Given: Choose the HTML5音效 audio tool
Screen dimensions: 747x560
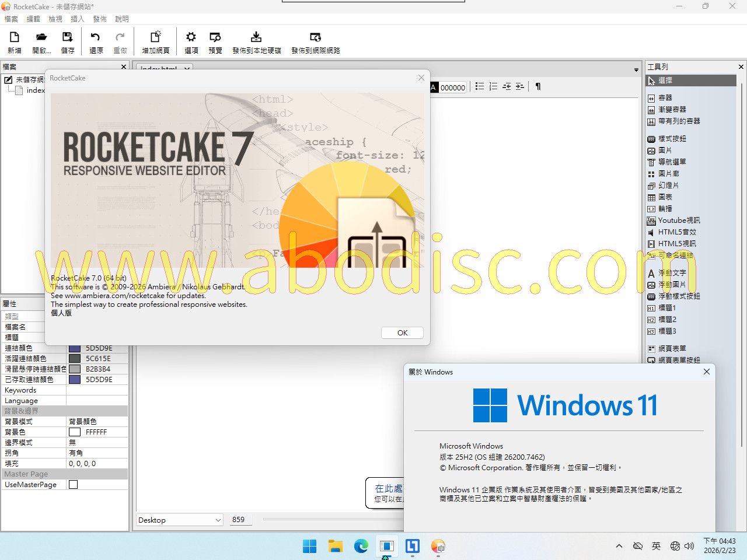Looking at the screenshot, I should coord(676,232).
